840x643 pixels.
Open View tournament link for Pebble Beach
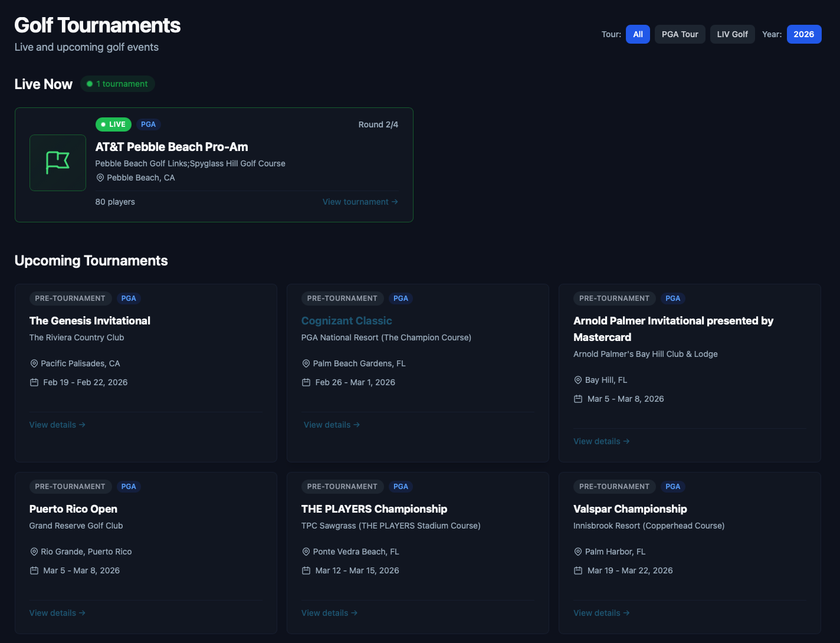(x=360, y=202)
